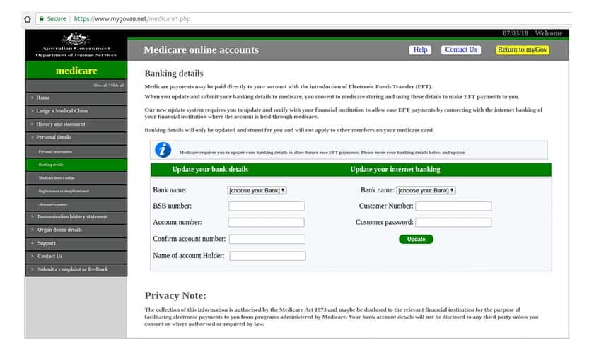
Task: Click the green padlock Secure icon
Action: (x=42, y=18)
